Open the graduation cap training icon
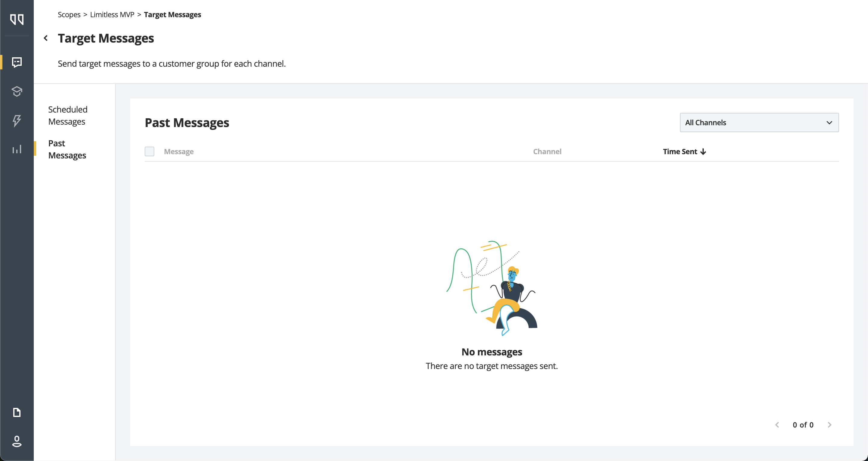The height and width of the screenshot is (461, 868). point(17,91)
